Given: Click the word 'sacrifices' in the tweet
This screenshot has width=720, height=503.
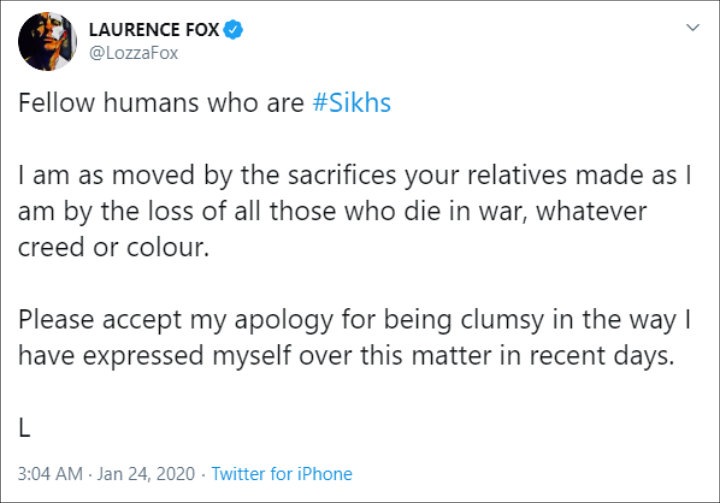Looking at the screenshot, I should point(342,175).
